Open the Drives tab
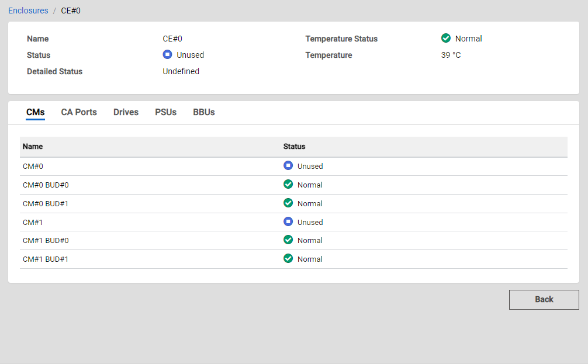Viewport: 588px width, 364px height. point(126,112)
